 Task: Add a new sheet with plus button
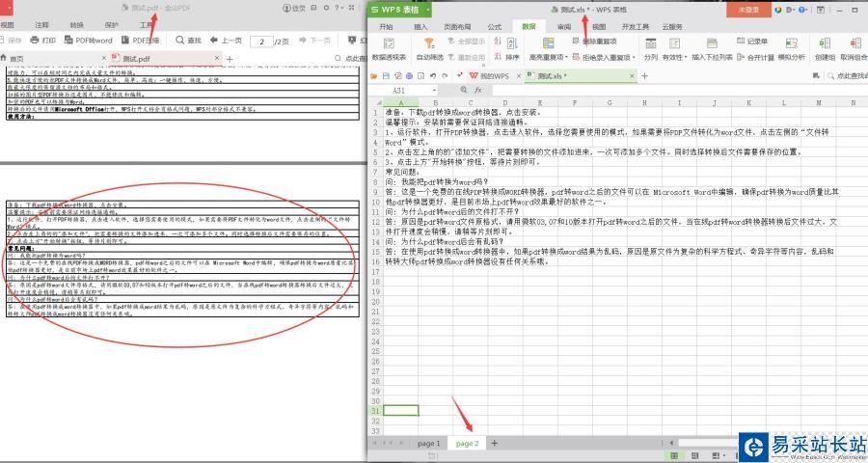[495, 443]
